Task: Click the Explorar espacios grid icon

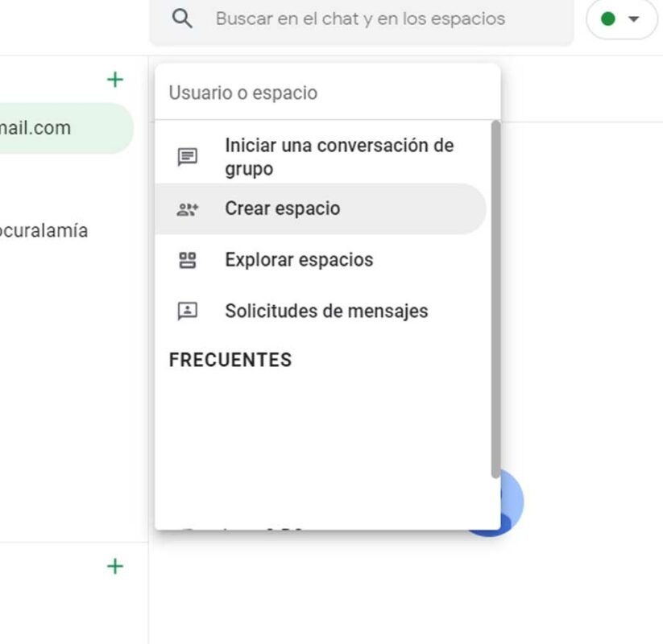Action: point(187,260)
